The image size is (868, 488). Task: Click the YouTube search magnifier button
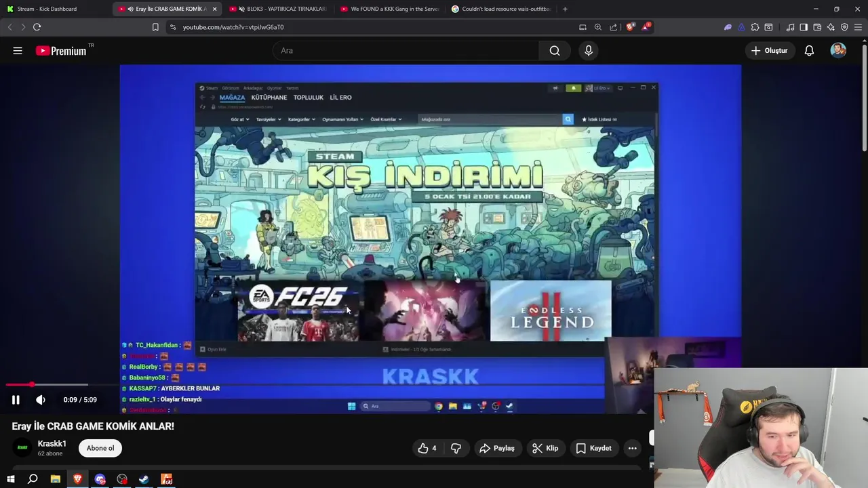tap(555, 51)
